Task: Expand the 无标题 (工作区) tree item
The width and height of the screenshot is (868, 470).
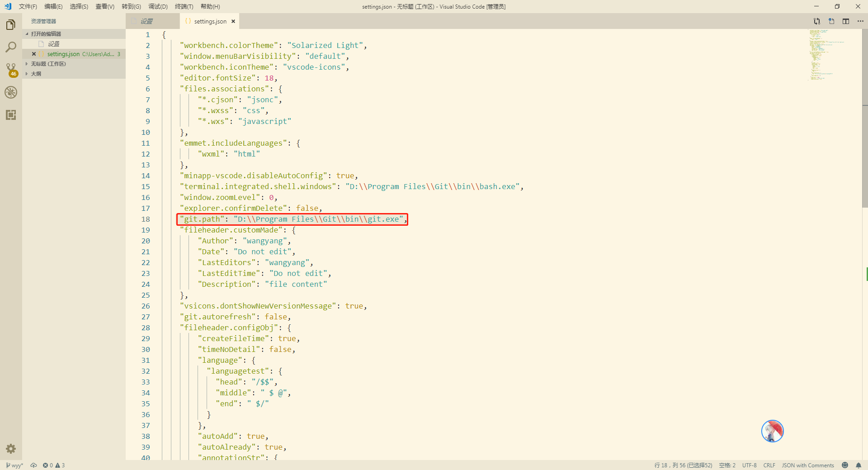Action: tap(27, 63)
